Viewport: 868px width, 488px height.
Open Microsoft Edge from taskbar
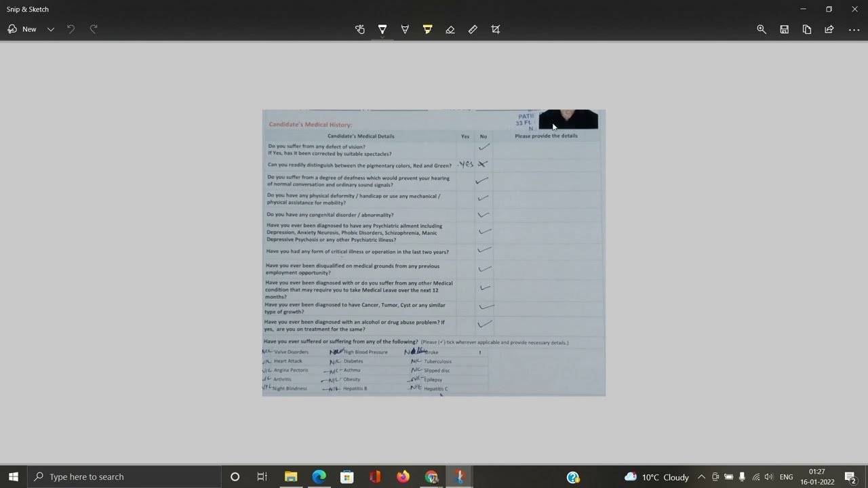(319, 476)
